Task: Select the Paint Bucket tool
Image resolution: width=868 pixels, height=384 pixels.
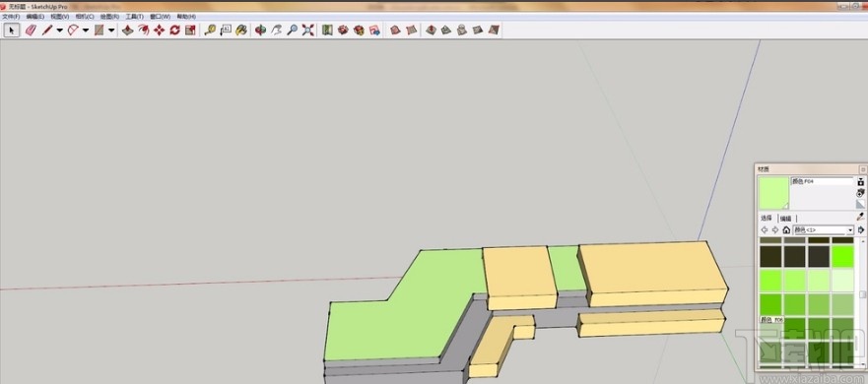Action: click(240, 31)
